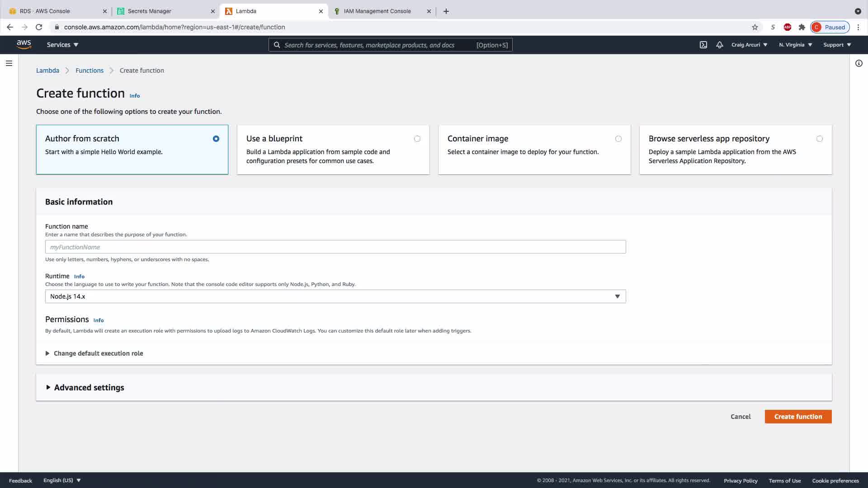Click the AWS logo home icon
The width and height of the screenshot is (868, 488).
pyautogui.click(x=24, y=44)
